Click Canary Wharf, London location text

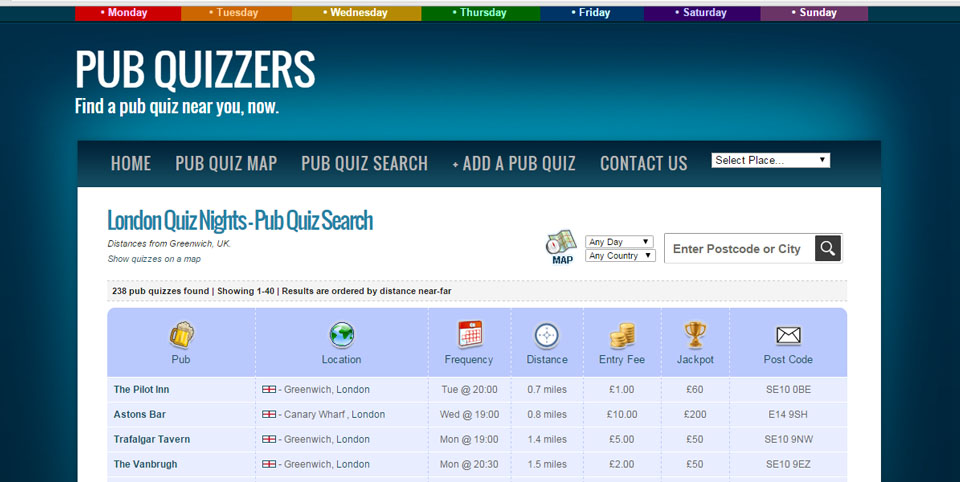[334, 415]
